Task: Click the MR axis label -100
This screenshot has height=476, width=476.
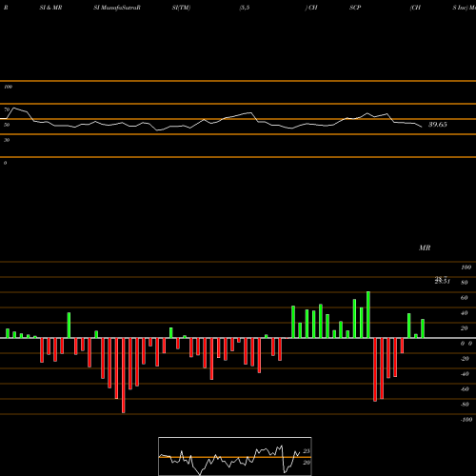Action: pos(466,420)
